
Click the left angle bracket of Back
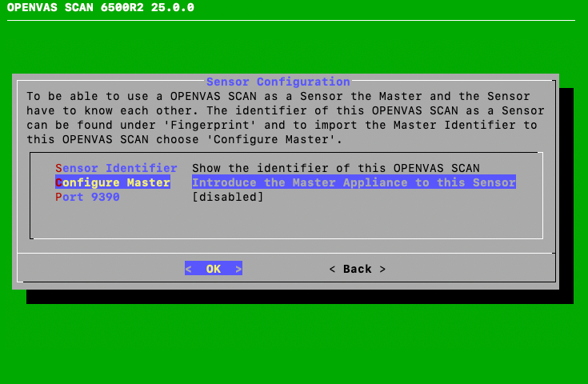[x=332, y=269]
